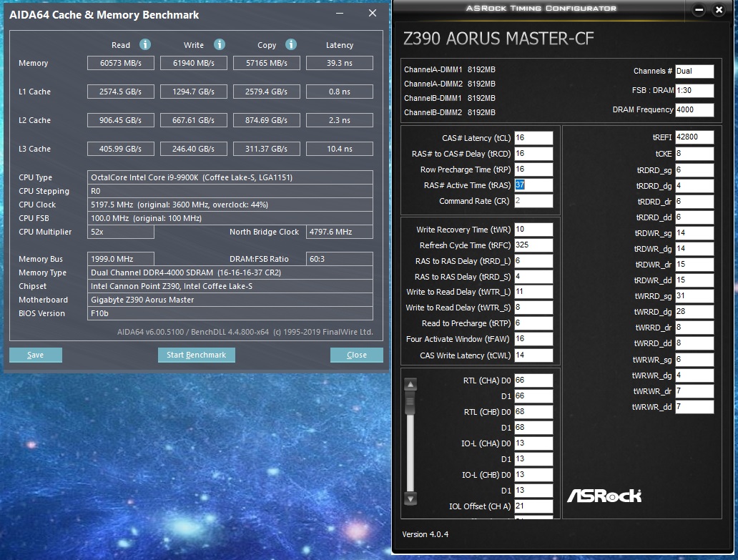Click the L2 Cache Write value 667.61 GB/s
738x560 pixels.
click(x=194, y=120)
